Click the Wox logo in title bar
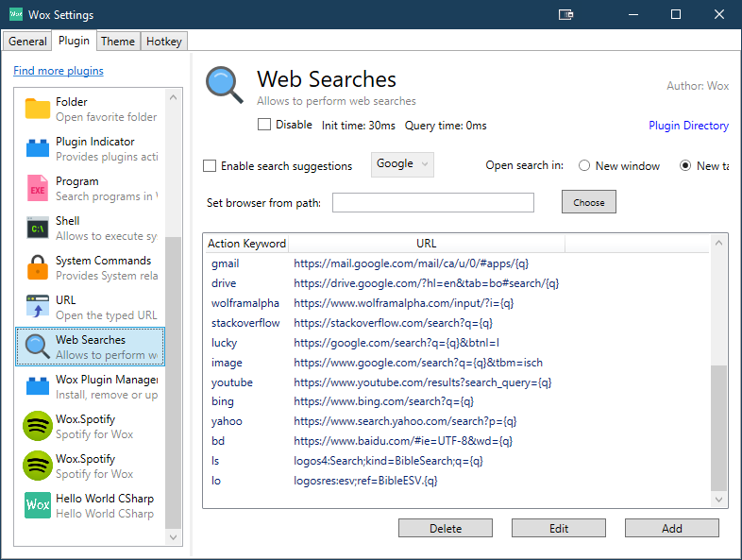The height and width of the screenshot is (560, 742). tap(16, 14)
